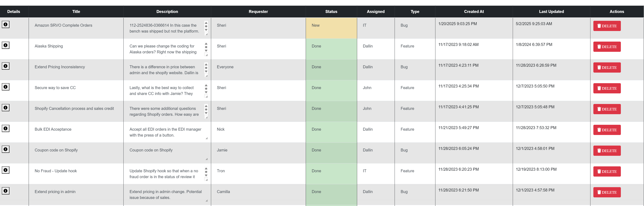Sort by Created At column header
This screenshot has width=644, height=206.
point(474,12)
